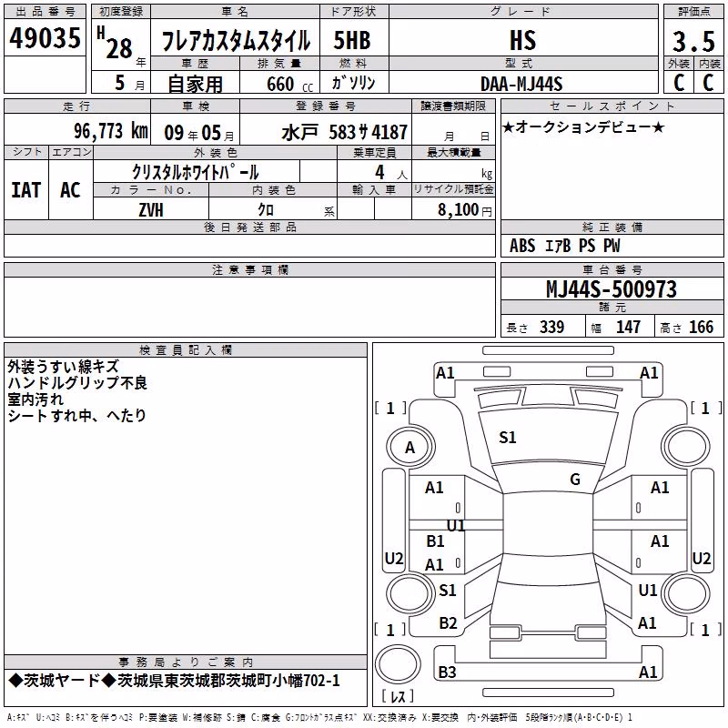The width and height of the screenshot is (728, 728).
Task: Click the damage code legend line at bottom
Action: (319, 718)
